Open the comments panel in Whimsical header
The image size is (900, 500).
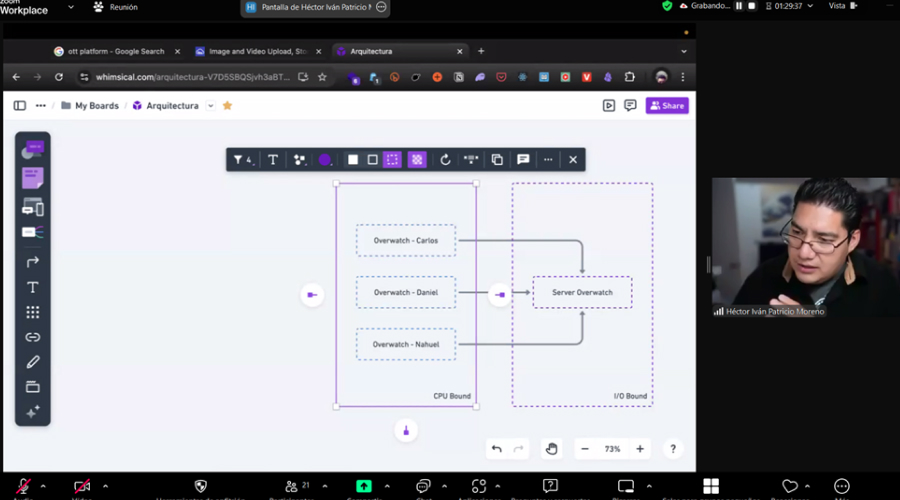tap(630, 106)
